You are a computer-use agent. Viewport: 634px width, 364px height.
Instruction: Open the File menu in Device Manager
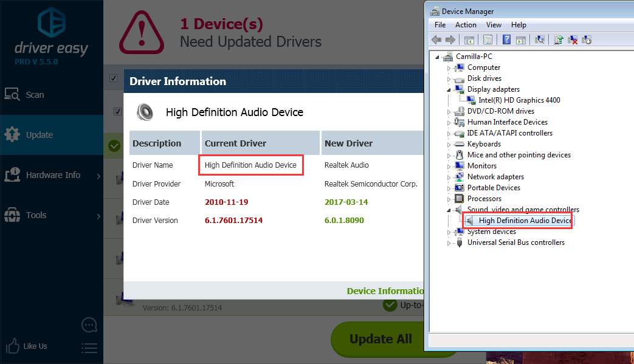tap(440, 25)
